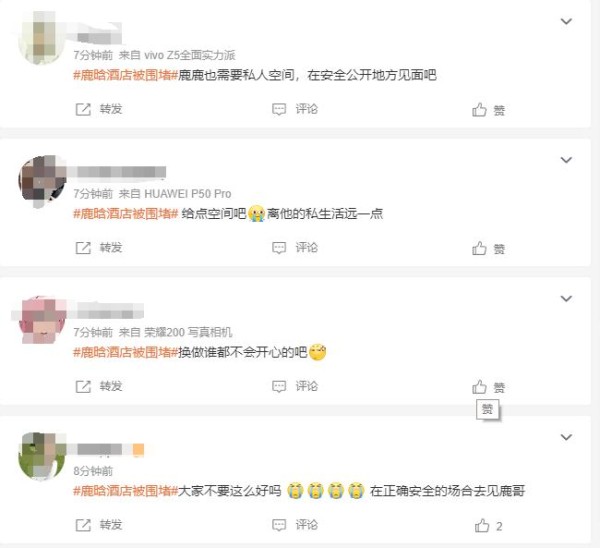This screenshot has height=548, width=600.
Task: Expand options chevron on 荣耀200 post
Action: 566,298
